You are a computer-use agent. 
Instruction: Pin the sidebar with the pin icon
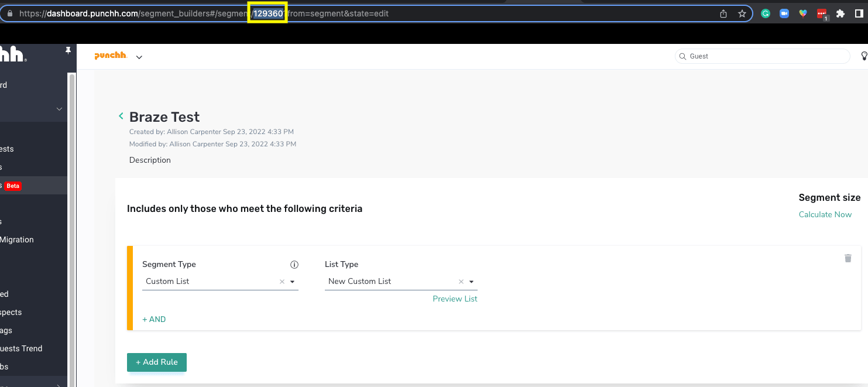(68, 51)
